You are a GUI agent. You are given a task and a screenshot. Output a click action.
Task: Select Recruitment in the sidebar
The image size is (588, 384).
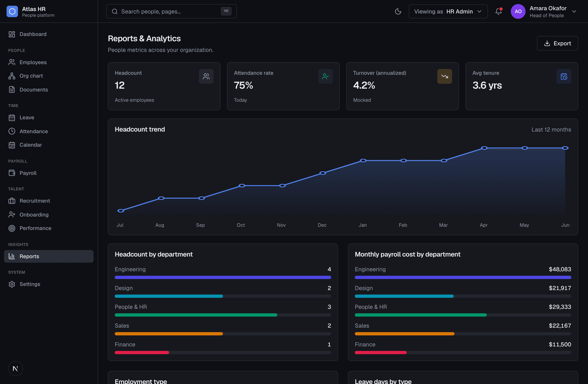[49, 201]
